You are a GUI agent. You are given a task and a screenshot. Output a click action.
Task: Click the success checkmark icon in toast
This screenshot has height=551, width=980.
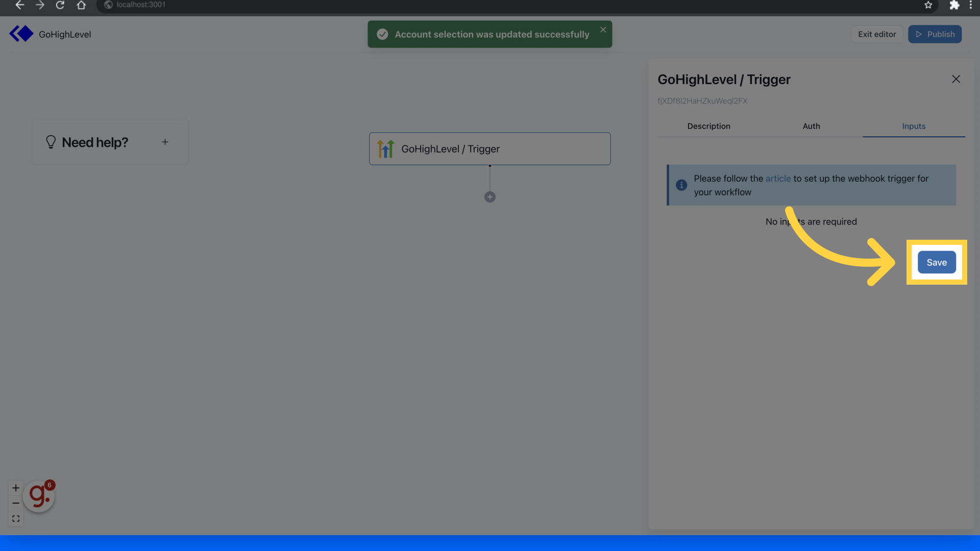(x=382, y=34)
